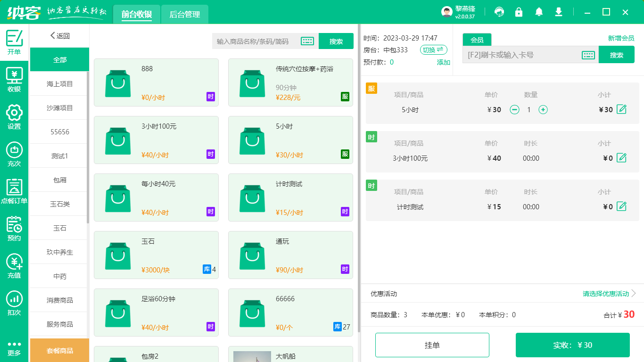644x362 pixels.
Task: Expand 请选择优惠活动 promotion selector
Action: pos(609,294)
